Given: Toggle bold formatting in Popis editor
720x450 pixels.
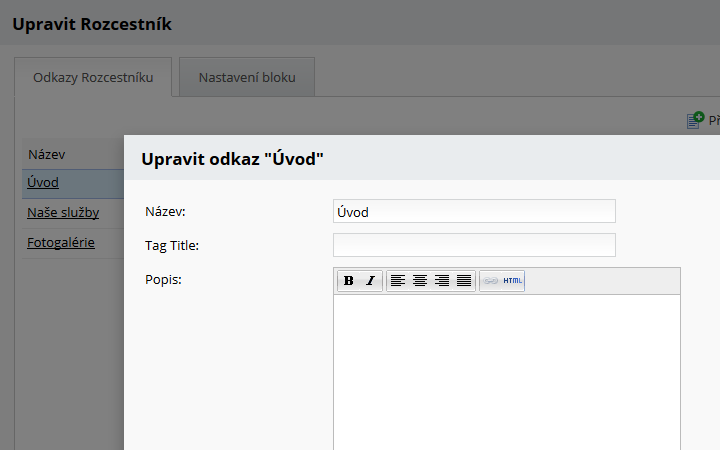Looking at the screenshot, I should pyautogui.click(x=349, y=281).
